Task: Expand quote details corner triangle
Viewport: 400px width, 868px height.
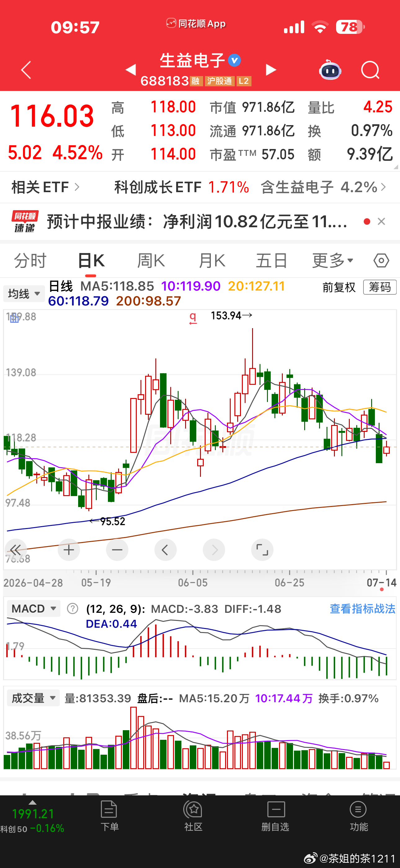Action: pyautogui.click(x=396, y=167)
